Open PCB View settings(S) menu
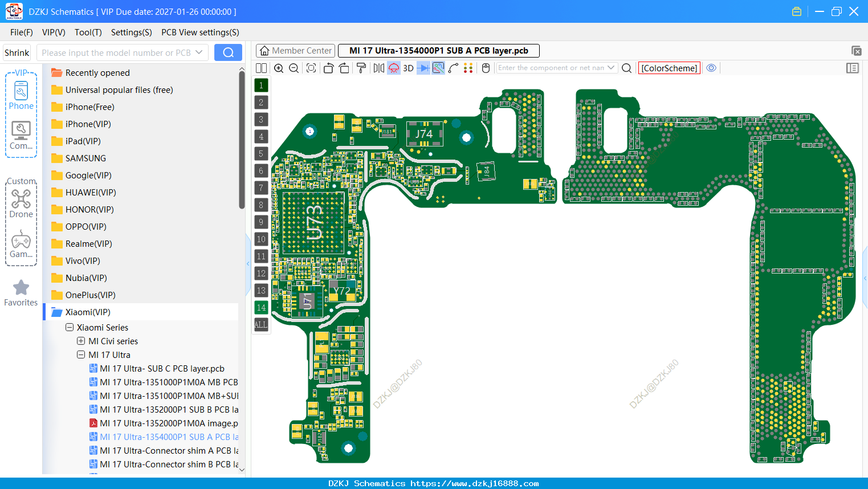868x489 pixels. [x=200, y=32]
